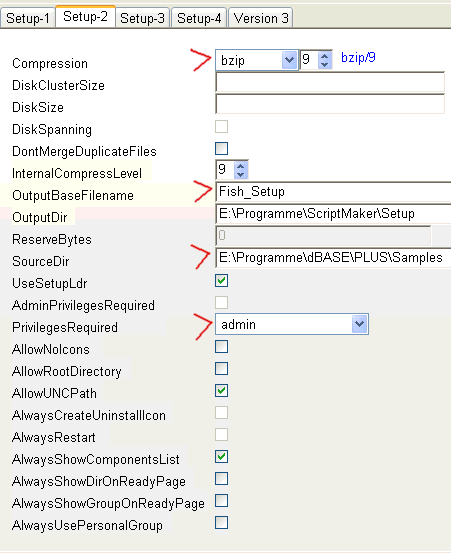The width and height of the screenshot is (451, 554).
Task: Tick the AlwaysUsePersonalGroup checkbox
Action: pyautogui.click(x=222, y=523)
